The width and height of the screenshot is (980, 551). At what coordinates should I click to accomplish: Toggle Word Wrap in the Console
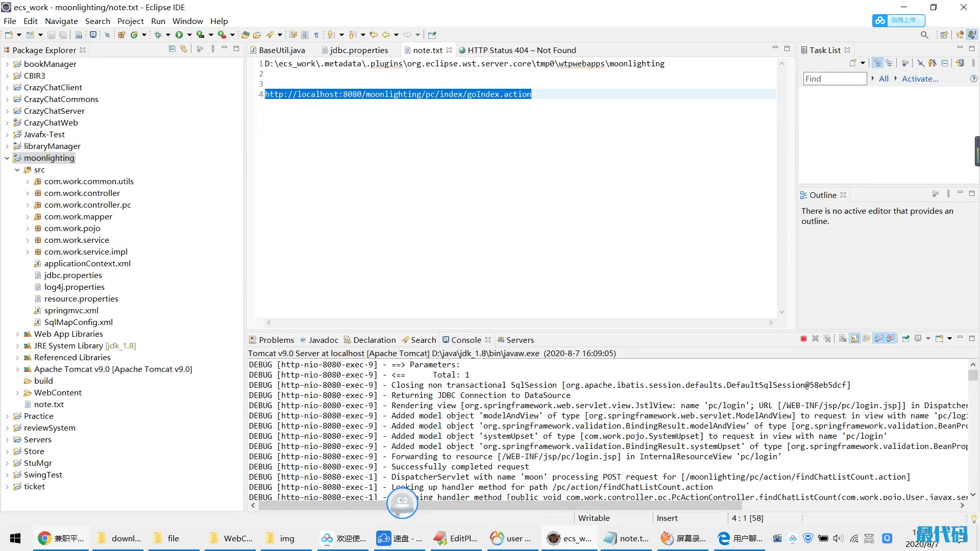tap(867, 339)
